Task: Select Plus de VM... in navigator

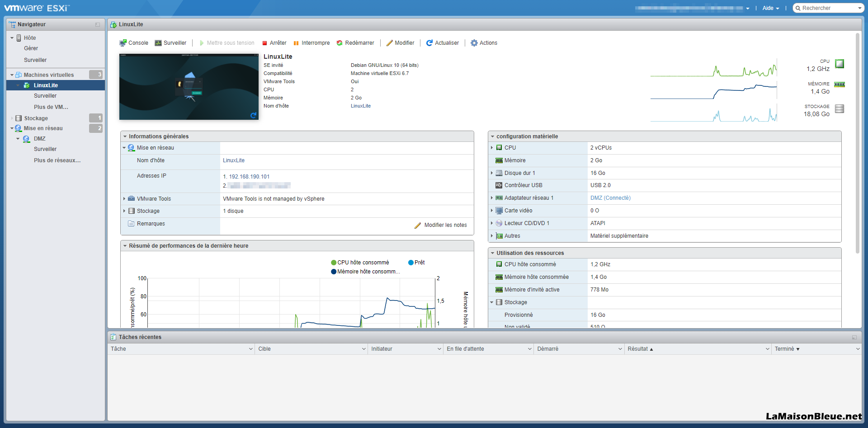Action: [x=51, y=107]
